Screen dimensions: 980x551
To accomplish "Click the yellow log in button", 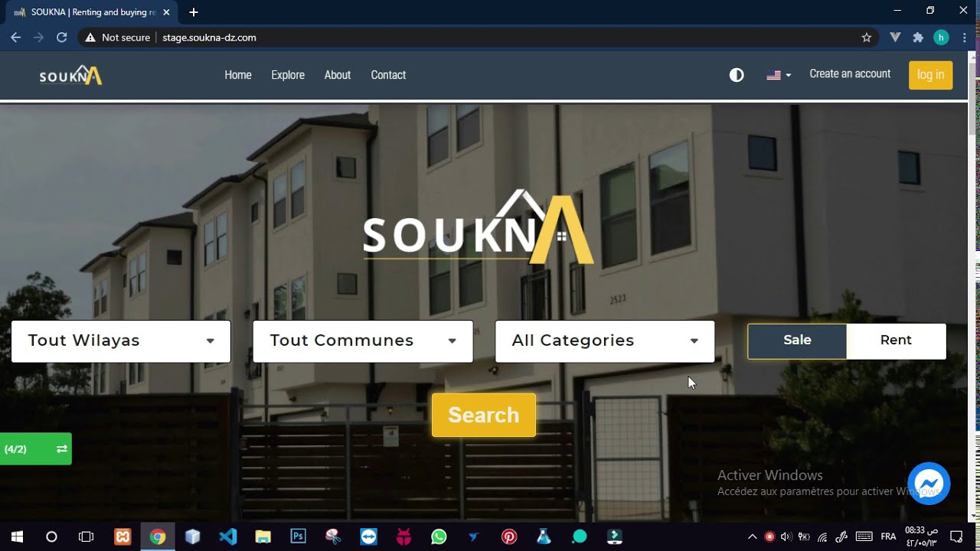I will click(x=930, y=75).
